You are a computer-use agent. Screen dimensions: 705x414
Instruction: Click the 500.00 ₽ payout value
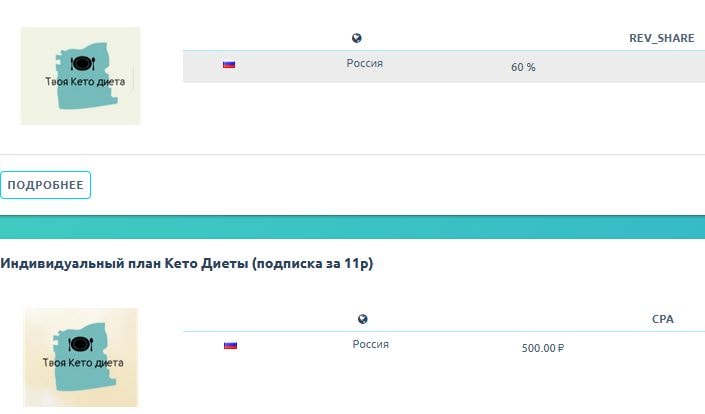543,348
